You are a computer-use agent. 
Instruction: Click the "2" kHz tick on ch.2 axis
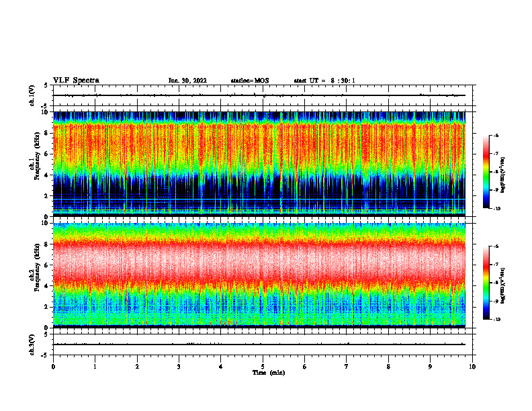pyautogui.click(x=46, y=307)
